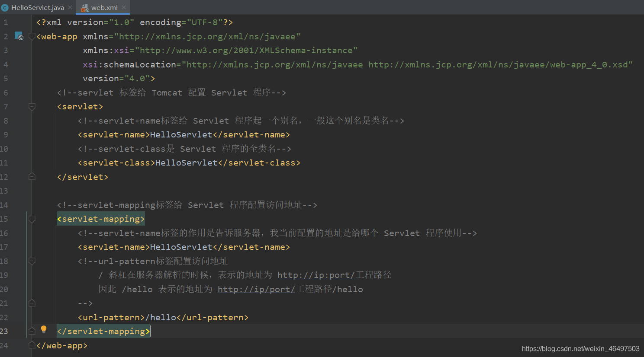
Task: Click line number 1 in gutter
Action: click(x=6, y=22)
